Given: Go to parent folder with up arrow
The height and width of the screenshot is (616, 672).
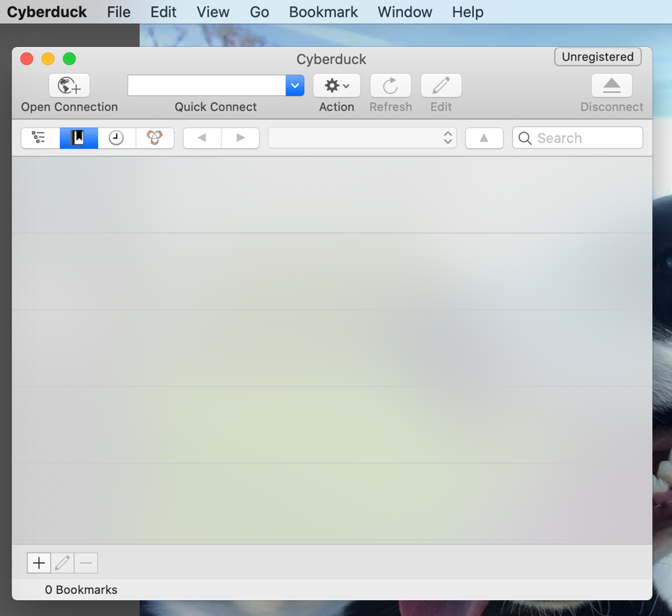Looking at the screenshot, I should [484, 137].
